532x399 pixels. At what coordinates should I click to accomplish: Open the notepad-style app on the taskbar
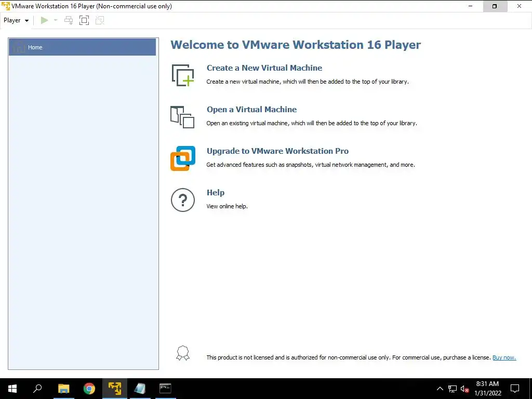tap(140, 389)
